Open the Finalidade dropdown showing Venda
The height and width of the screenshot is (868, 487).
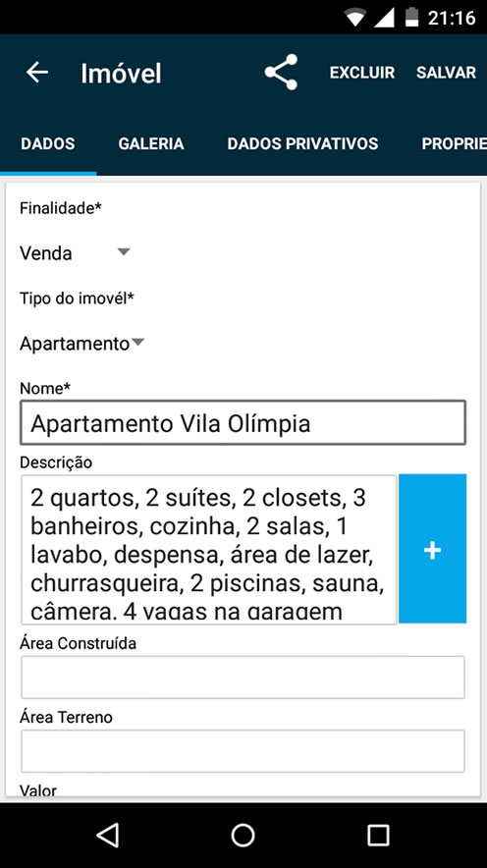pos(75,253)
